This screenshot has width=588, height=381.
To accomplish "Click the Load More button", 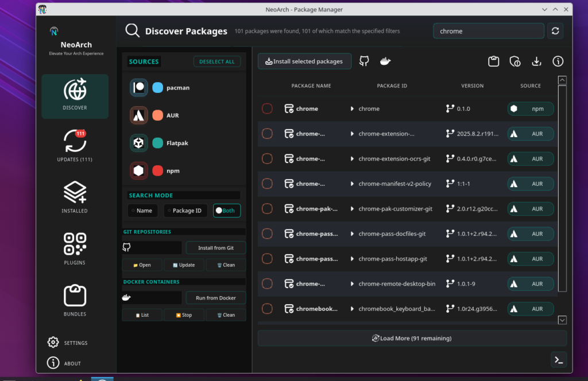I will click(x=412, y=338).
